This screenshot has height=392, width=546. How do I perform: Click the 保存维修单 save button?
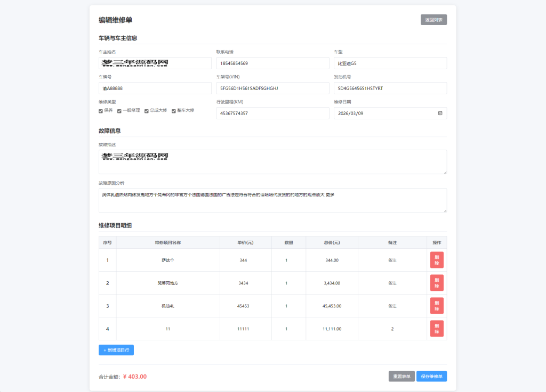click(x=431, y=376)
